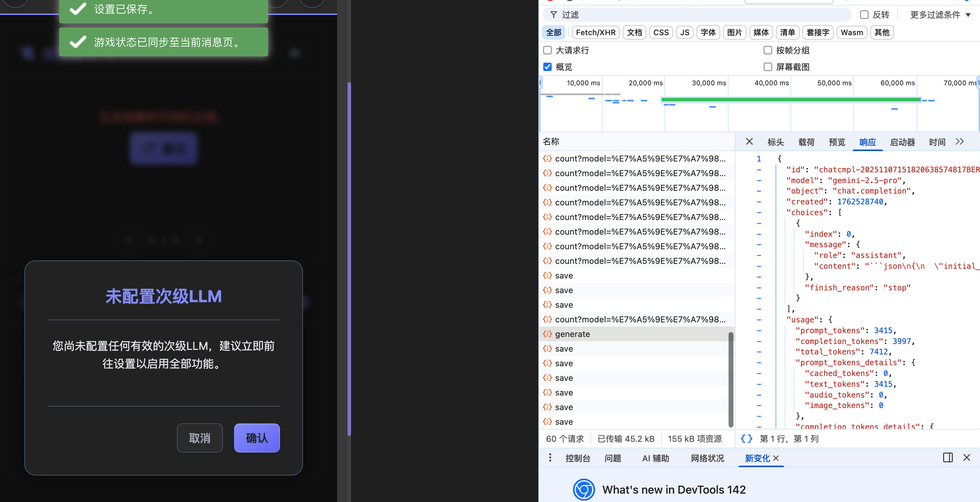Click 确认 in the 未配置次级LLM dialog
This screenshot has height=502, width=980.
pyautogui.click(x=257, y=438)
